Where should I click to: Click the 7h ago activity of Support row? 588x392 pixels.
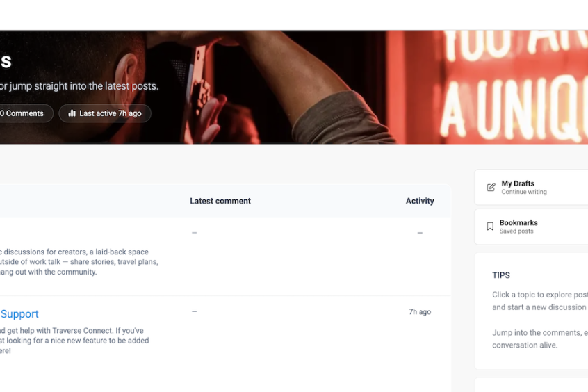tap(420, 312)
